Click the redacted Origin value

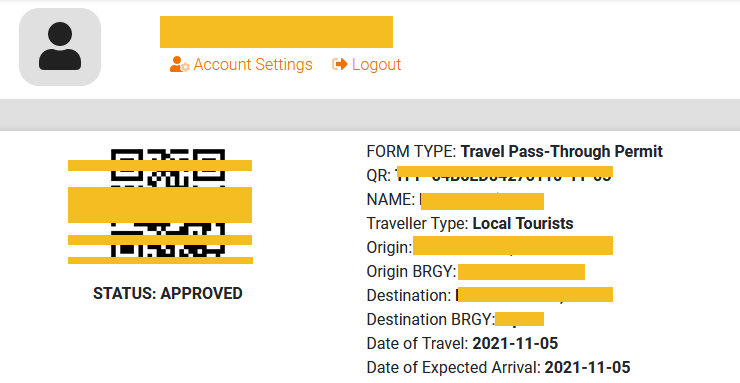(513, 246)
